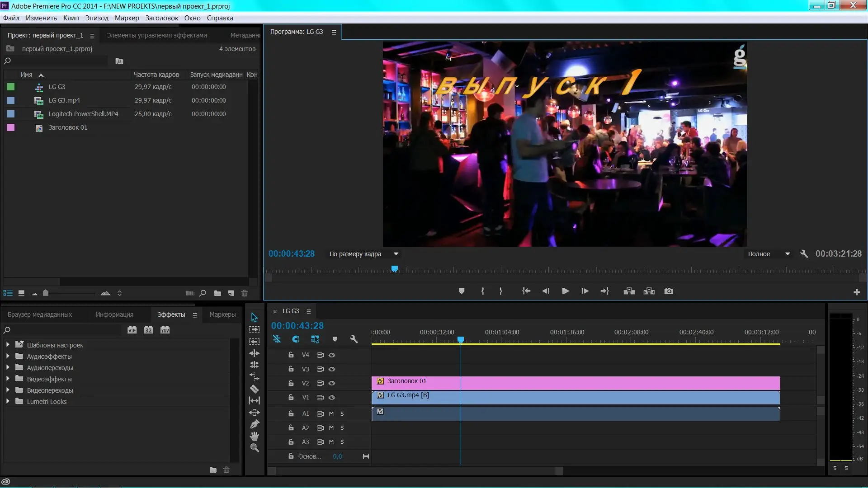868x488 pixels.
Task: Select the Pen tool in tools panel
Action: coord(254,424)
